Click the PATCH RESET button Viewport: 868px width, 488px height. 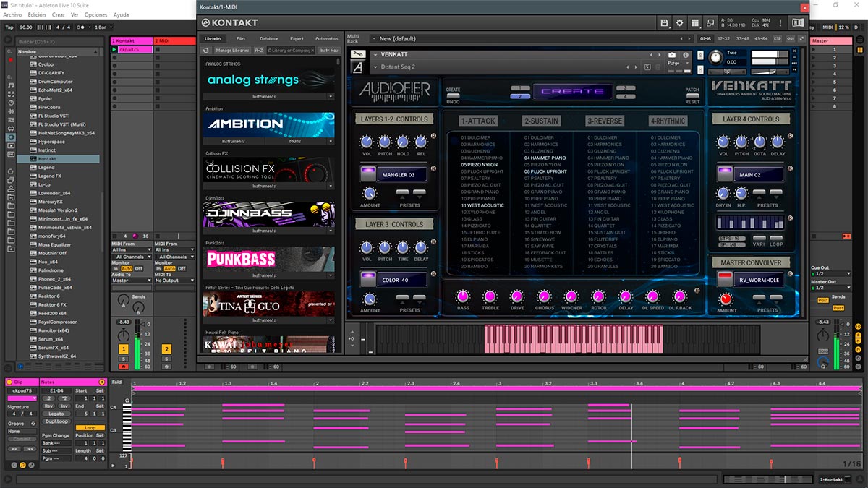point(692,96)
